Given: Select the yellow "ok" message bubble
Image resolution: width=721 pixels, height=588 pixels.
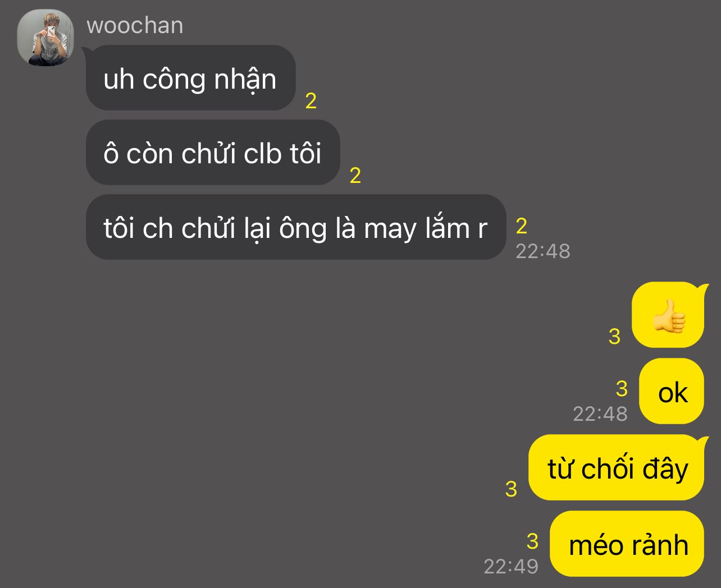Looking at the screenshot, I should point(672,391).
